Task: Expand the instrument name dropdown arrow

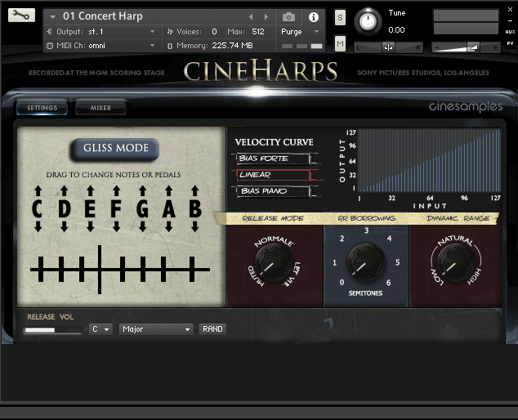Action: point(52,16)
